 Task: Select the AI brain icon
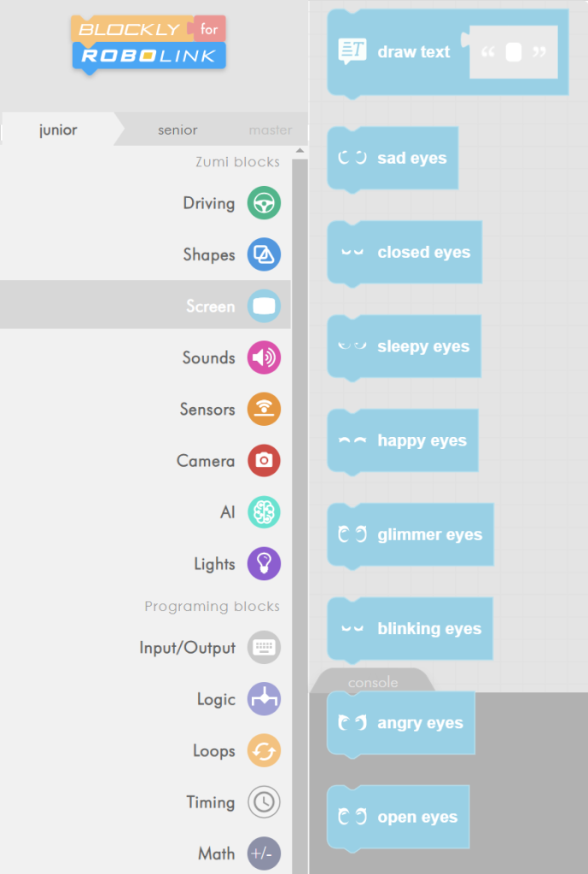click(264, 512)
